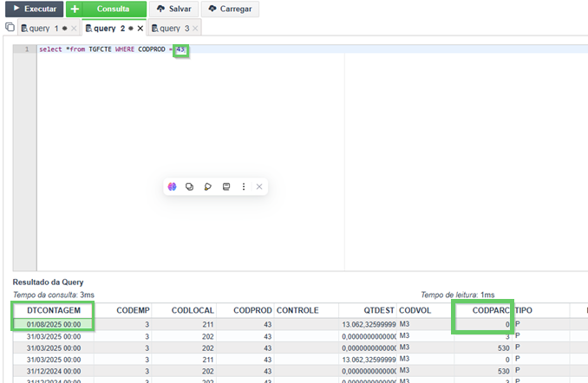Viewport: 588px width, 383px height.
Task: Open three-dot more options in floating toolbar
Action: coord(244,186)
